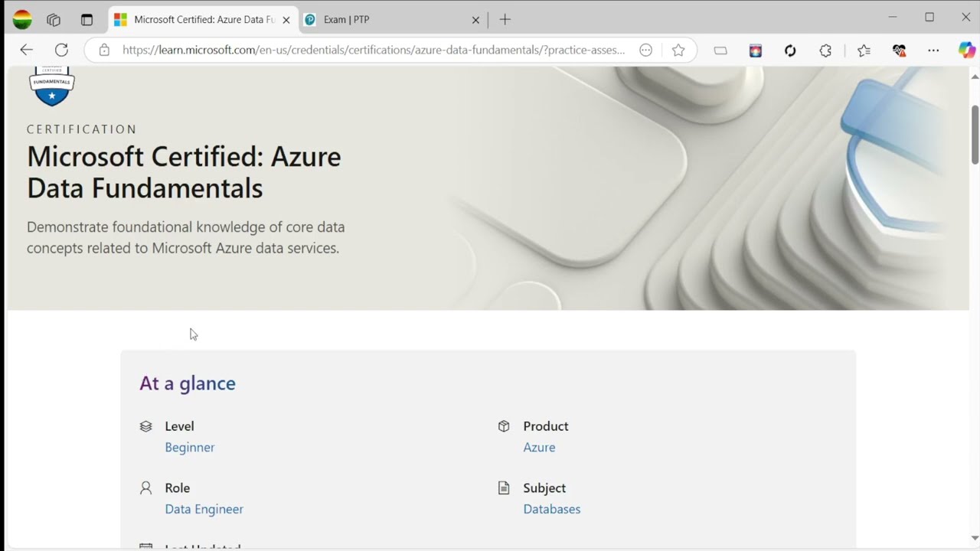Open the Databases subject link

(551, 509)
